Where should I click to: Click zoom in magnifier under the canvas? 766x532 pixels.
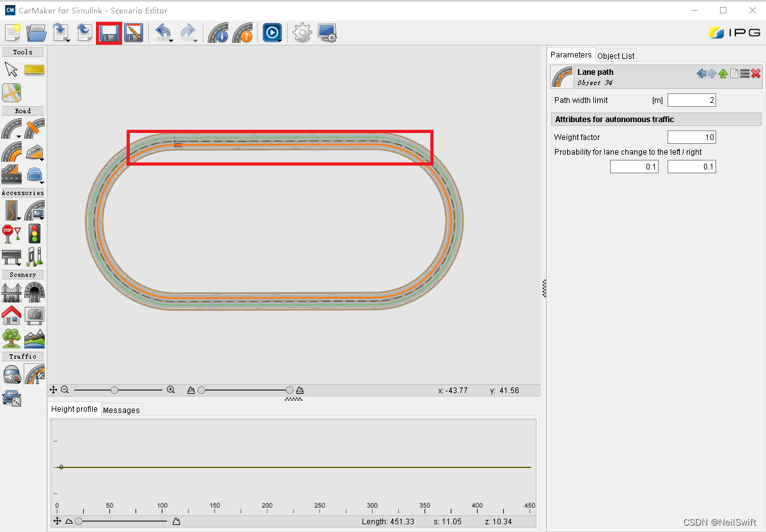click(171, 390)
